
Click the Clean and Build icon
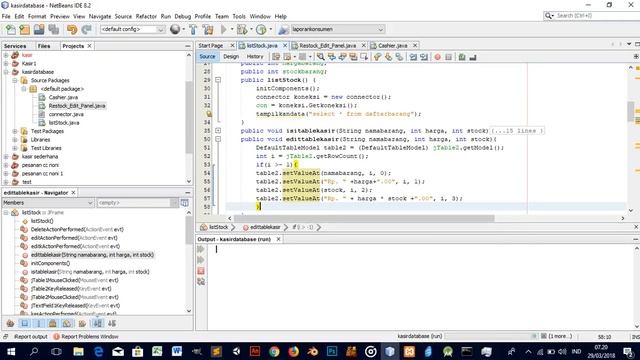pos(208,29)
